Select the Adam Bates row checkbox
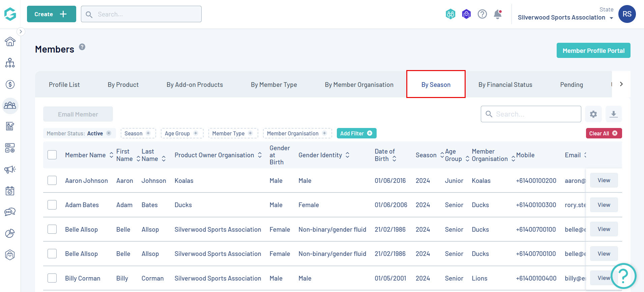Screen dimensions: 644x292 (x=52, y=205)
